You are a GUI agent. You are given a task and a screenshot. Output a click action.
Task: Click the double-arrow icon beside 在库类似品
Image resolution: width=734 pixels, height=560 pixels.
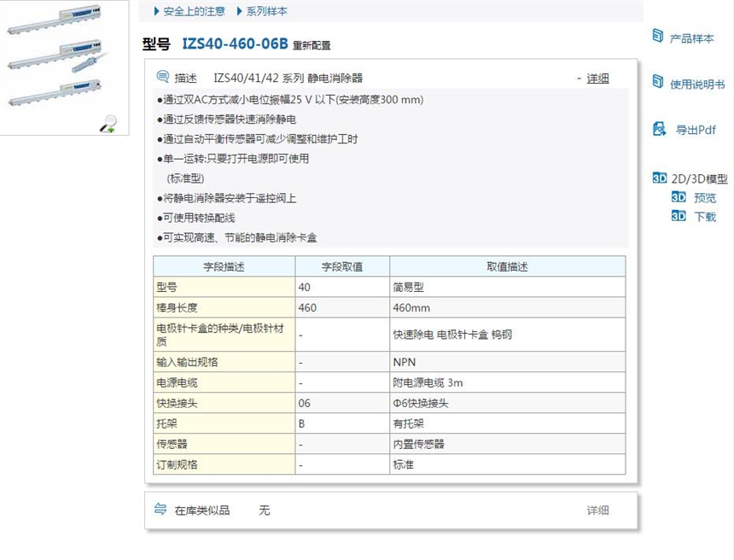coord(160,510)
